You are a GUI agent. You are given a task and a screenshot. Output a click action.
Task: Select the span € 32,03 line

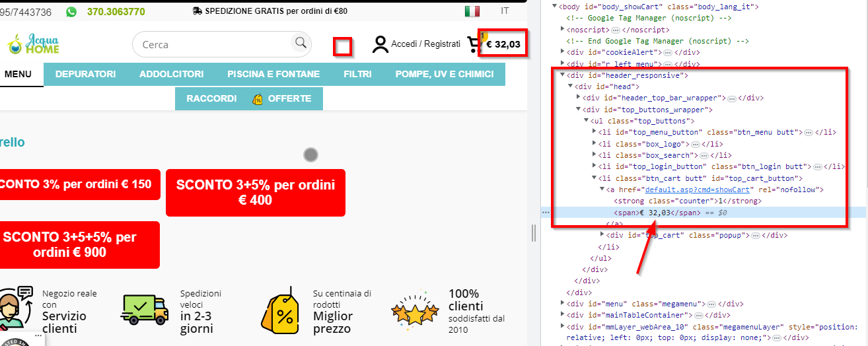click(704, 213)
